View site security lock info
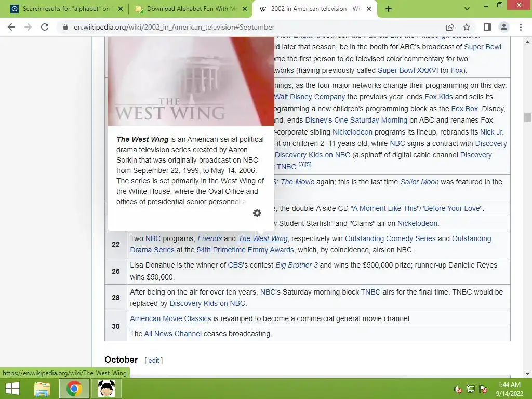 pyautogui.click(x=65, y=27)
